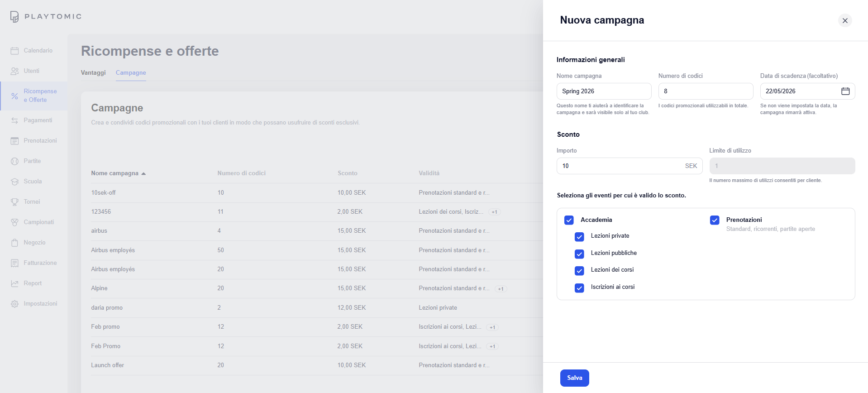This screenshot has height=393, width=868.
Task: Untick the Iscrizioni ai corsi checkbox
Action: coord(579,288)
